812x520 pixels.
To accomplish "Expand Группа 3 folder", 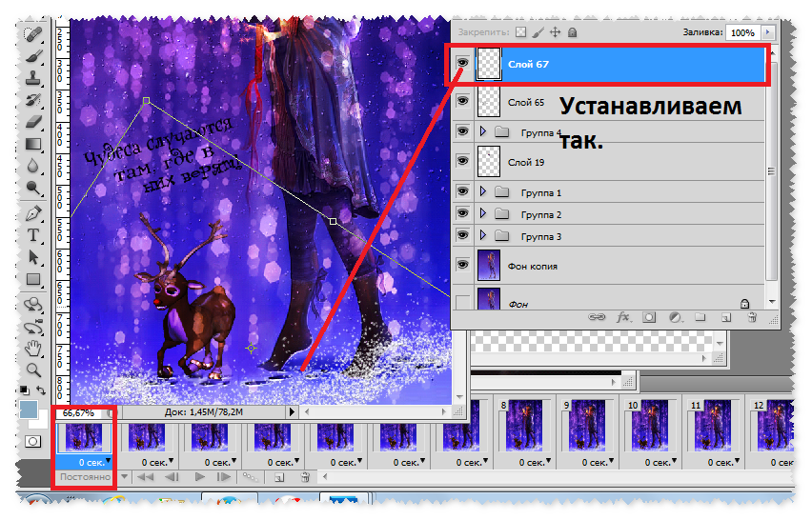I will click(483, 235).
